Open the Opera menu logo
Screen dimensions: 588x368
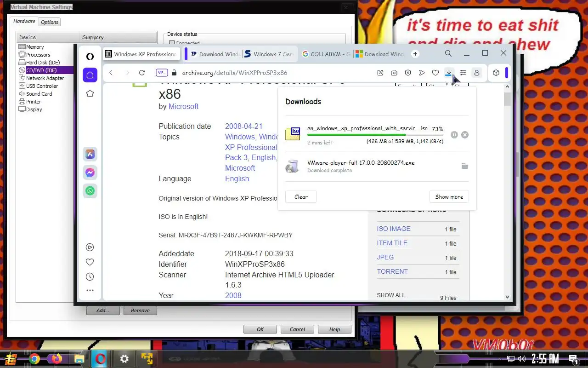(x=90, y=56)
